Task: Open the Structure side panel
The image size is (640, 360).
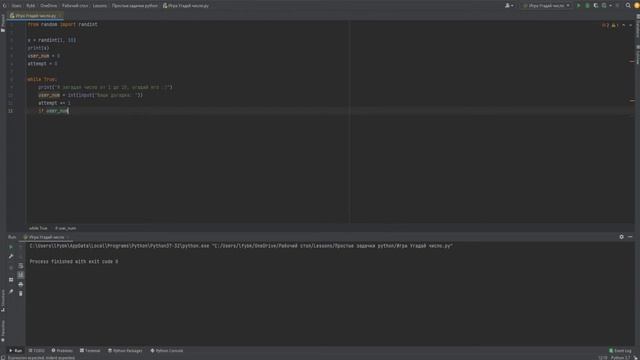Action: (x=3, y=301)
